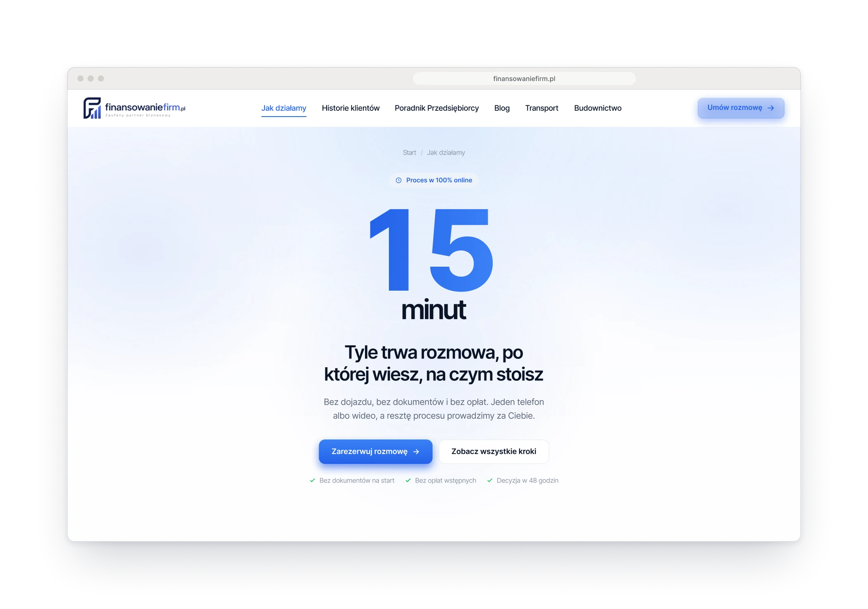Click the arrow icon in Umów rozmowę button
The width and height of the screenshot is (868, 609).
[770, 108]
